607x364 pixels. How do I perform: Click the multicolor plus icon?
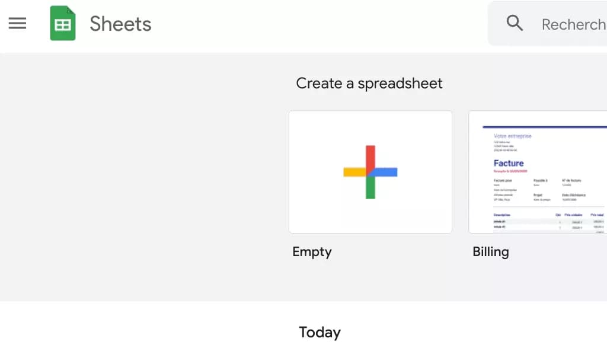[370, 173]
